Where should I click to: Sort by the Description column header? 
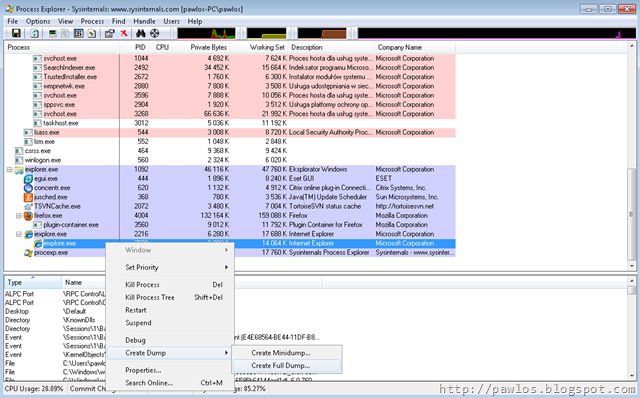(x=331, y=47)
